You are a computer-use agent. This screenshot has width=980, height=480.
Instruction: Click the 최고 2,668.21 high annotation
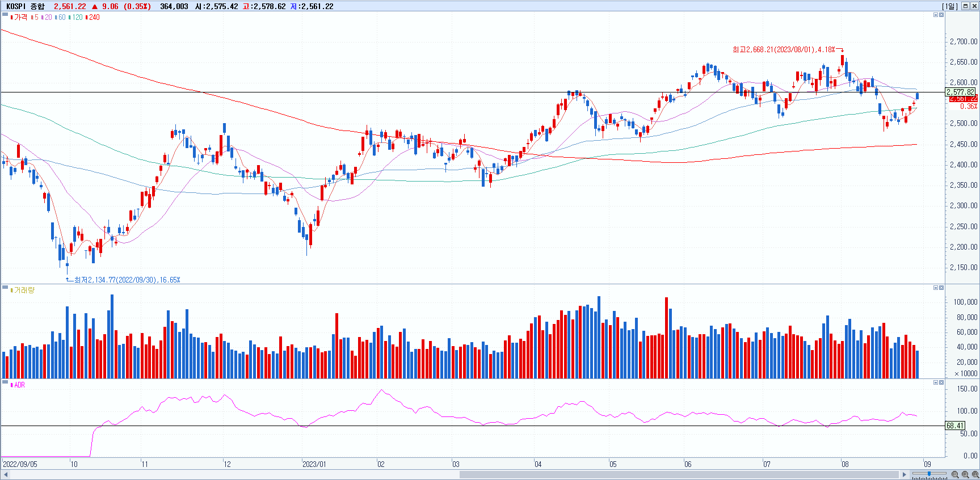784,50
